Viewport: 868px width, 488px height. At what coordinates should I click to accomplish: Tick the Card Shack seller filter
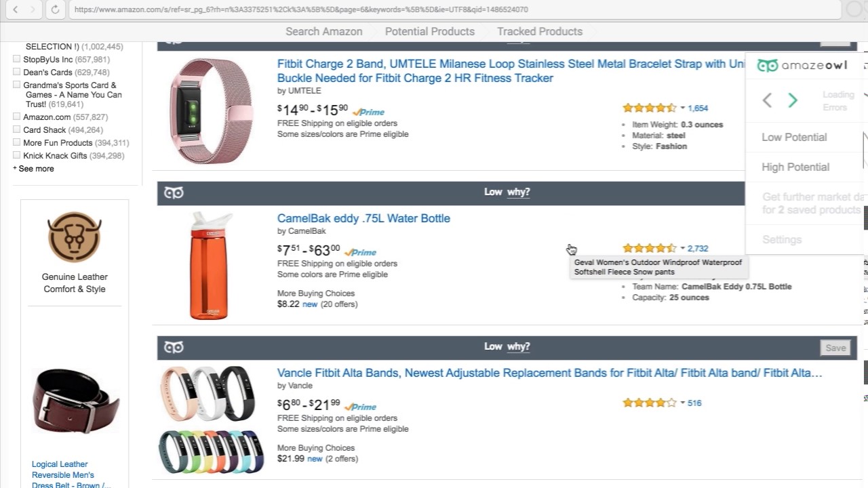(17, 130)
